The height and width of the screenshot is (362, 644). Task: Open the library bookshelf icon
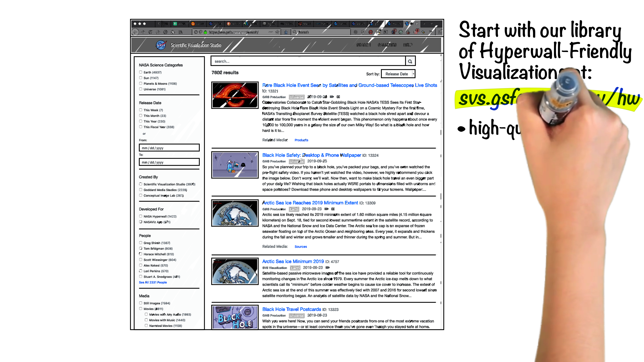pyautogui.click(x=180, y=32)
